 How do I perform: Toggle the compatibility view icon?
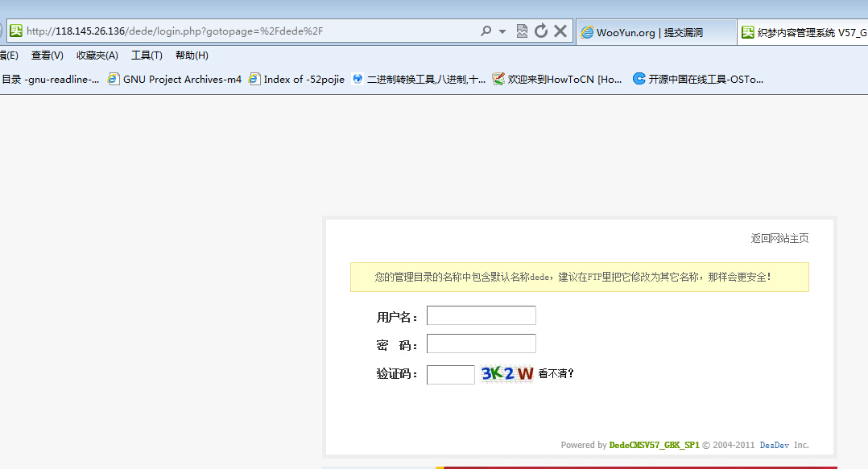coord(522,31)
